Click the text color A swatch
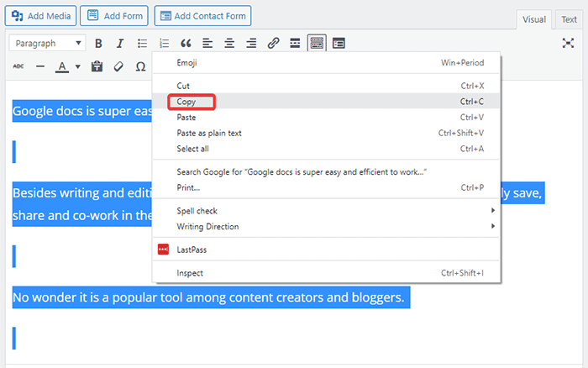 pos(61,66)
